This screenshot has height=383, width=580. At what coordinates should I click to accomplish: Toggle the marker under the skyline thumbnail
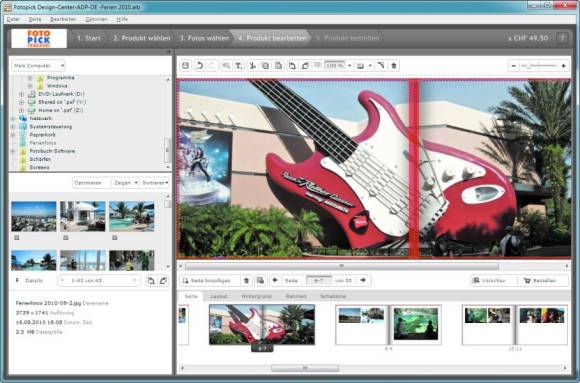(x=17, y=238)
